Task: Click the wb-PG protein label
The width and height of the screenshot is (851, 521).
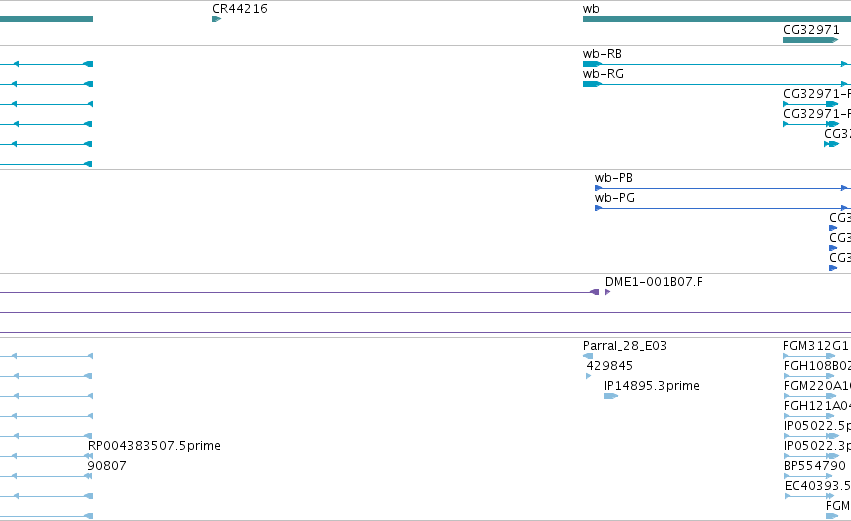Action: [x=614, y=198]
